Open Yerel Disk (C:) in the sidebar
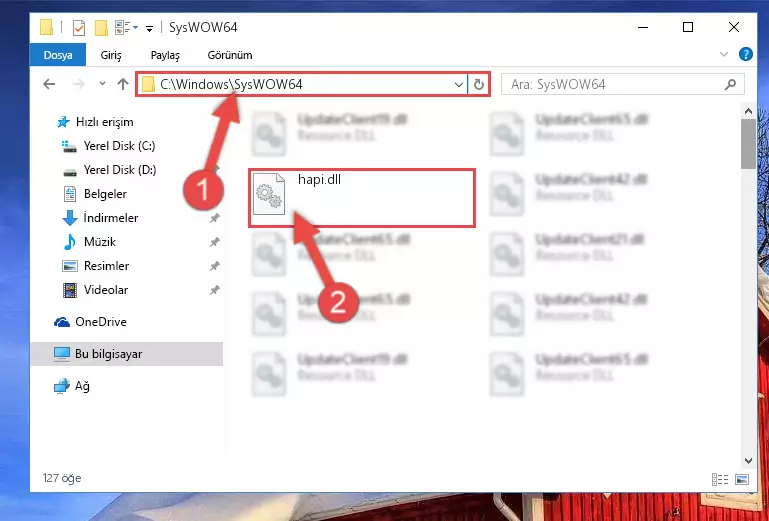Image resolution: width=769 pixels, height=521 pixels. pyautogui.click(x=119, y=146)
